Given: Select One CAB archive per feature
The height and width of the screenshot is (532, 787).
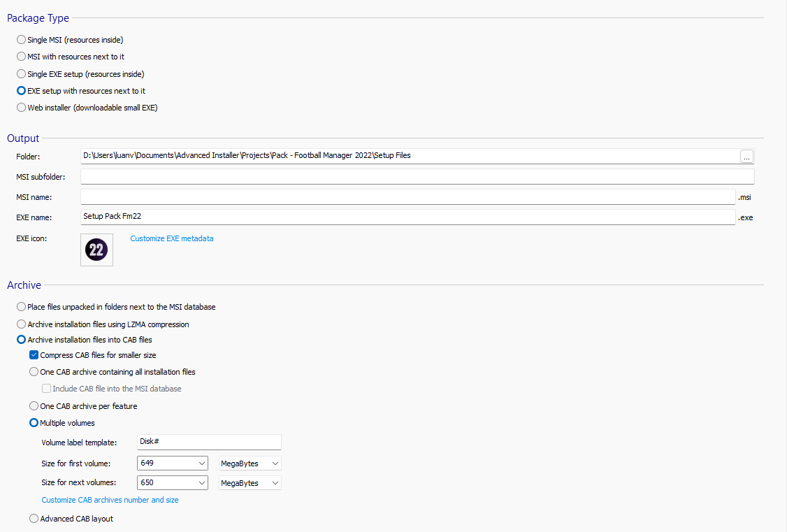Looking at the screenshot, I should 34,406.
